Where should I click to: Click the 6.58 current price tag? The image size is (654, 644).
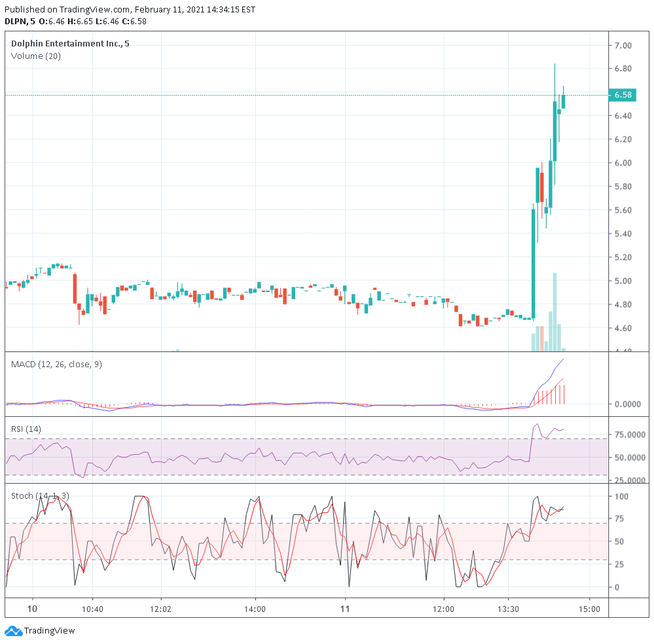623,95
